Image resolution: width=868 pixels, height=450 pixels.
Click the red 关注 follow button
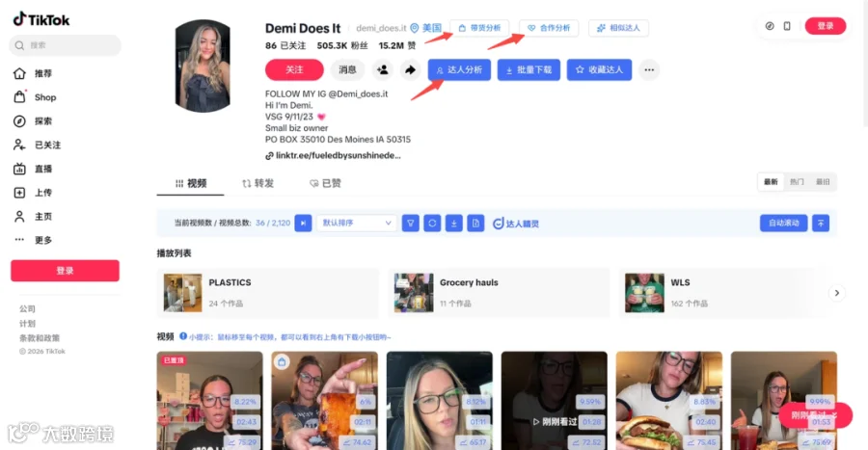coord(294,69)
